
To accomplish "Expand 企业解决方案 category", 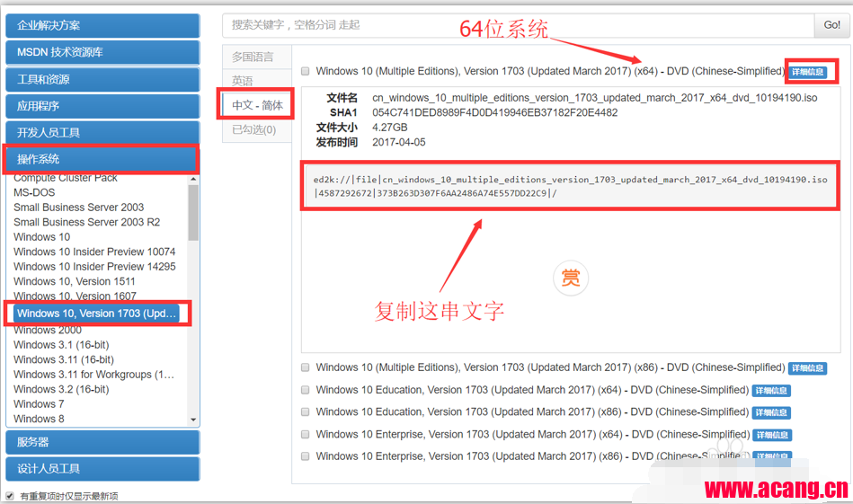I will [x=102, y=25].
